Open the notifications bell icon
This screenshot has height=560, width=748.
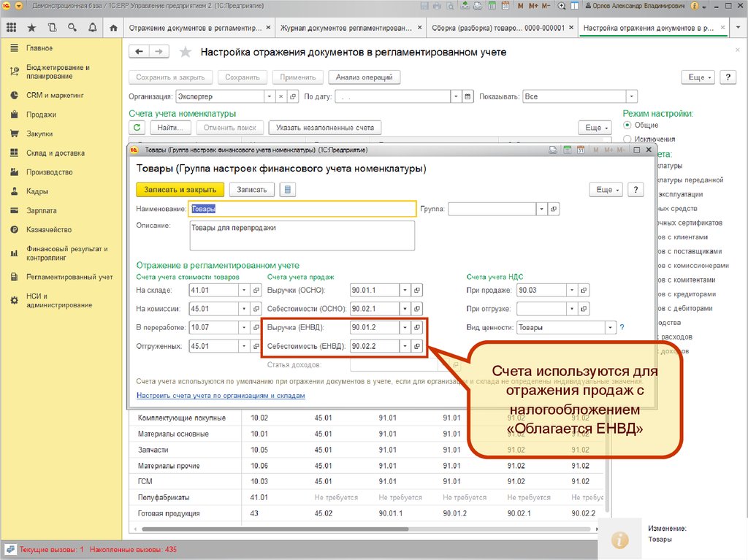tap(93, 28)
